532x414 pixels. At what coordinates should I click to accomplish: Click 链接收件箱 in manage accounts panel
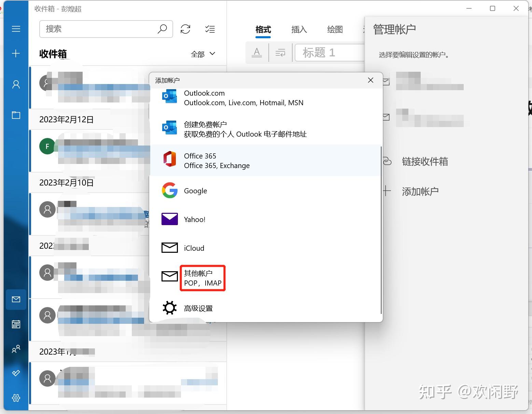click(x=425, y=162)
